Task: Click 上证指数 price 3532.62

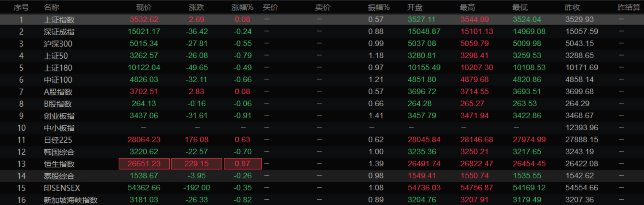Action: 144,19
